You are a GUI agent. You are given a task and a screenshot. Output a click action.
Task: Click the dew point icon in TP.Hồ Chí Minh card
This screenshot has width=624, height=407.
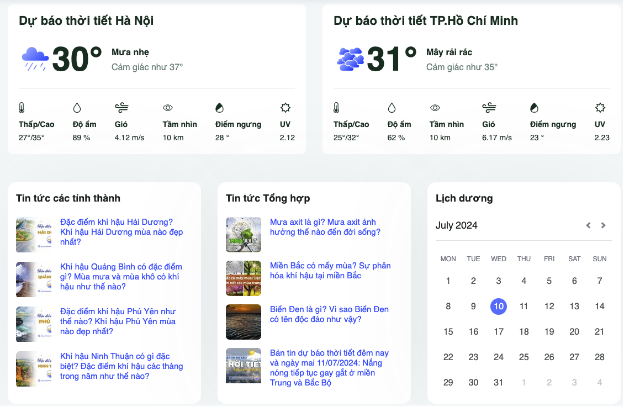coord(534,107)
